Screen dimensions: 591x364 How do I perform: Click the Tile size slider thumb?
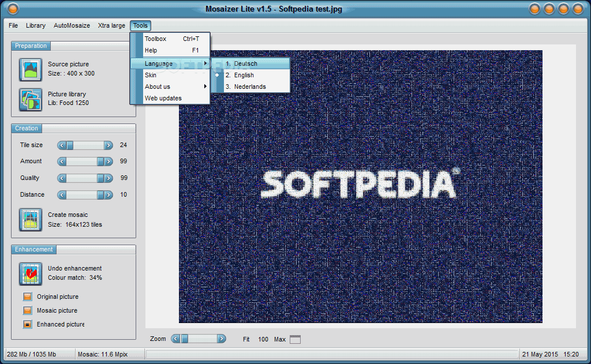[70, 145]
